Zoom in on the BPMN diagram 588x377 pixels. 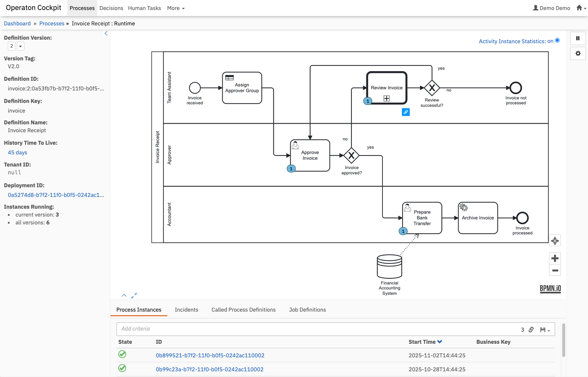click(555, 258)
